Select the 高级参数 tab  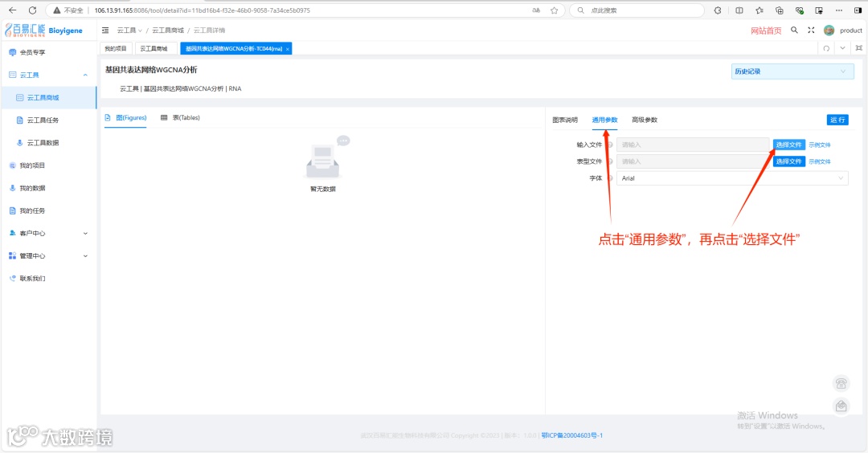[645, 120]
